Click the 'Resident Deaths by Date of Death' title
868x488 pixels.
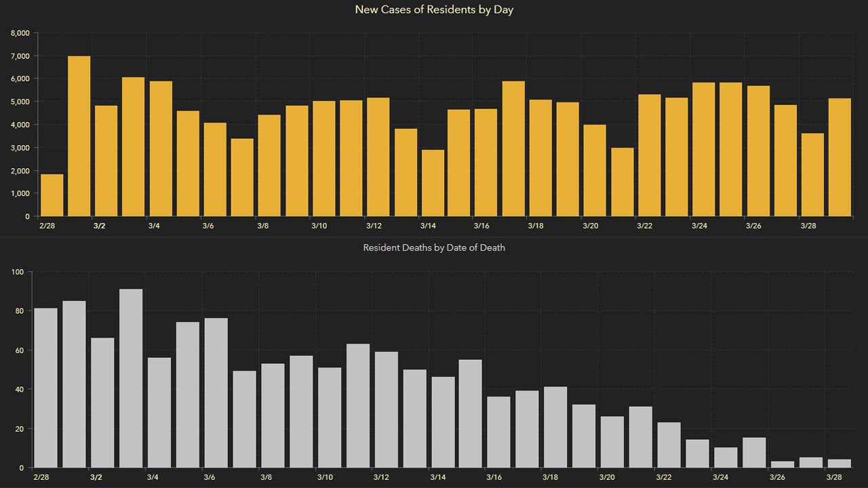(x=434, y=247)
